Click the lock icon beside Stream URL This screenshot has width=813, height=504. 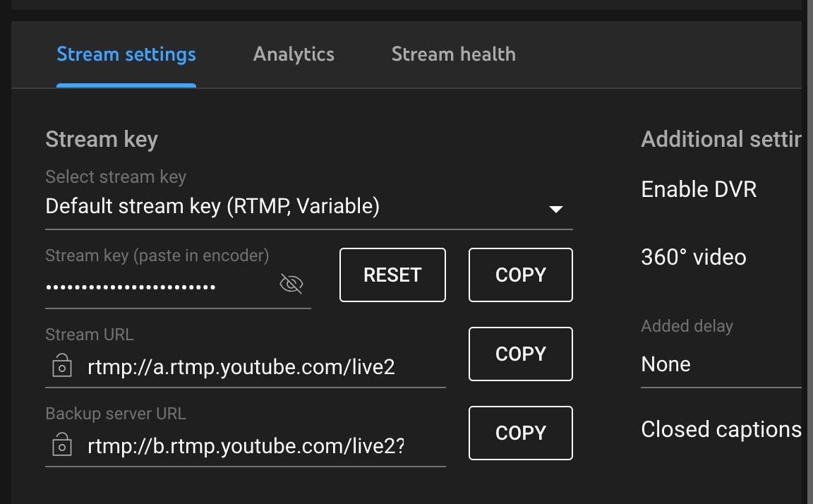click(x=61, y=365)
